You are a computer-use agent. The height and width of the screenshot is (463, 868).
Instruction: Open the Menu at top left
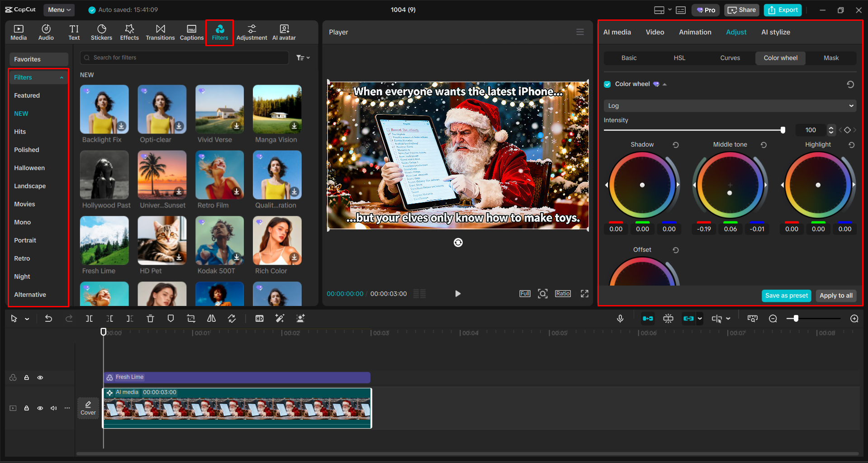(x=59, y=10)
